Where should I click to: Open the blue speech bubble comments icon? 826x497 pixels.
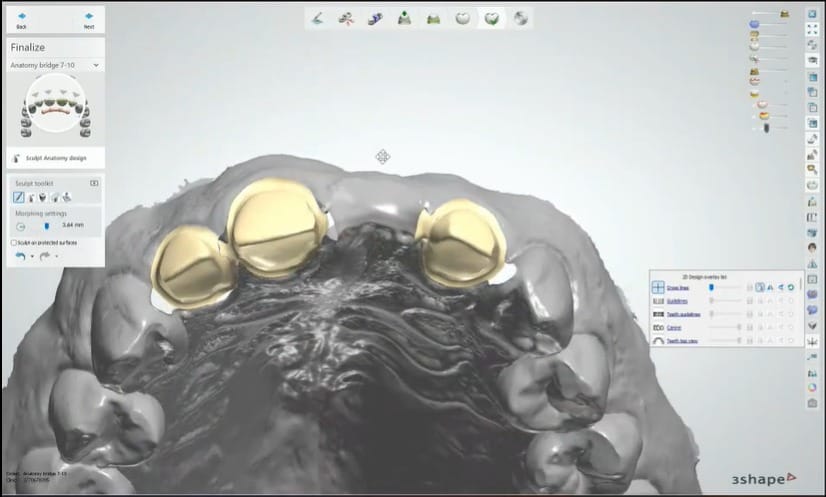(812, 310)
